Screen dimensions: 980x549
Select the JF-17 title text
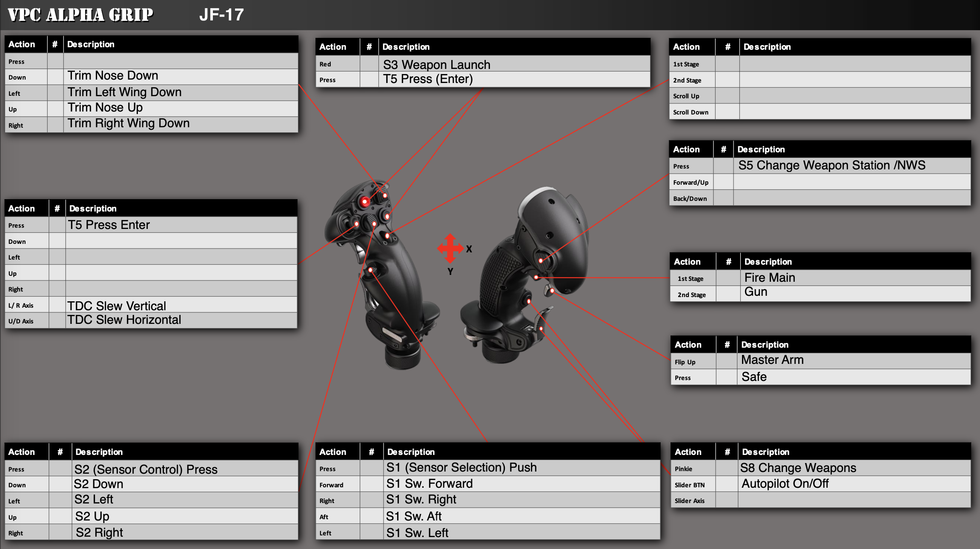(221, 15)
